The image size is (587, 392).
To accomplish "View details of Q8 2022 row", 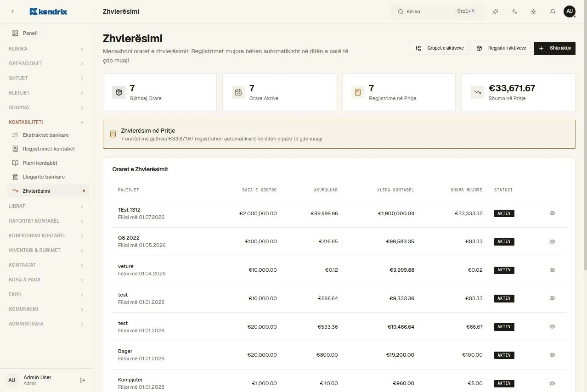I will pos(552,241).
